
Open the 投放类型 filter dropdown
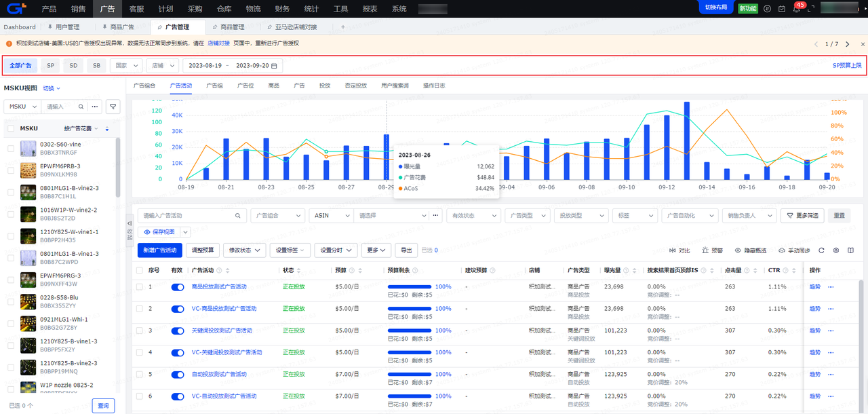[580, 215]
